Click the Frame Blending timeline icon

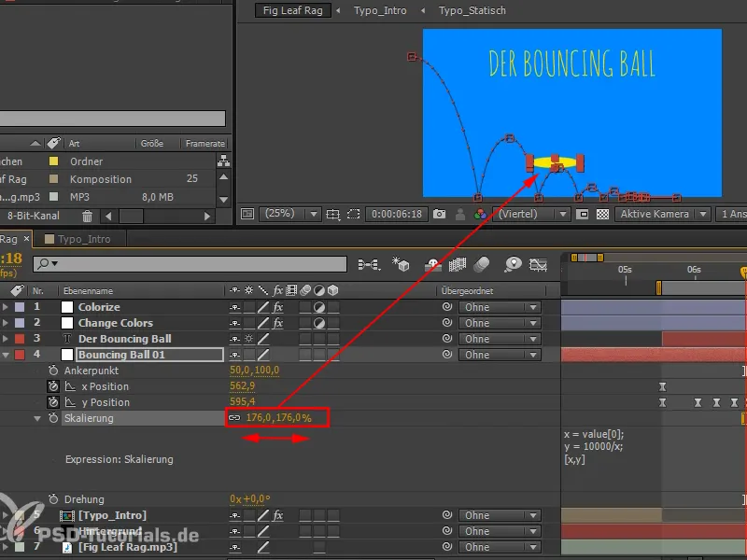[x=458, y=265]
